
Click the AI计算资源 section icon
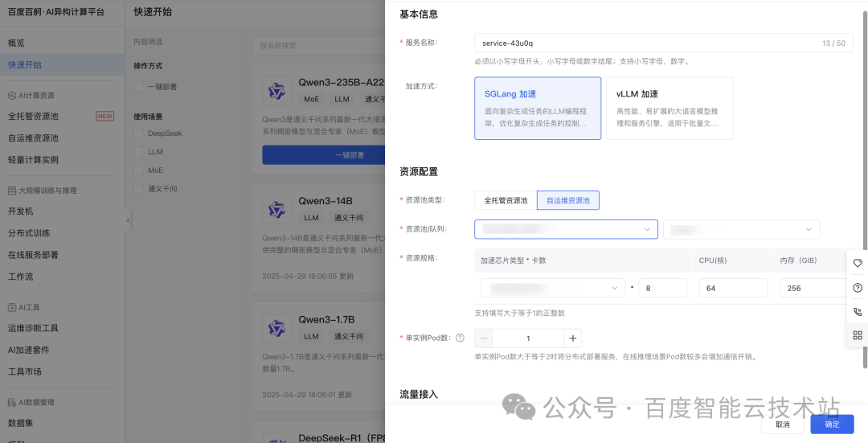[11, 95]
